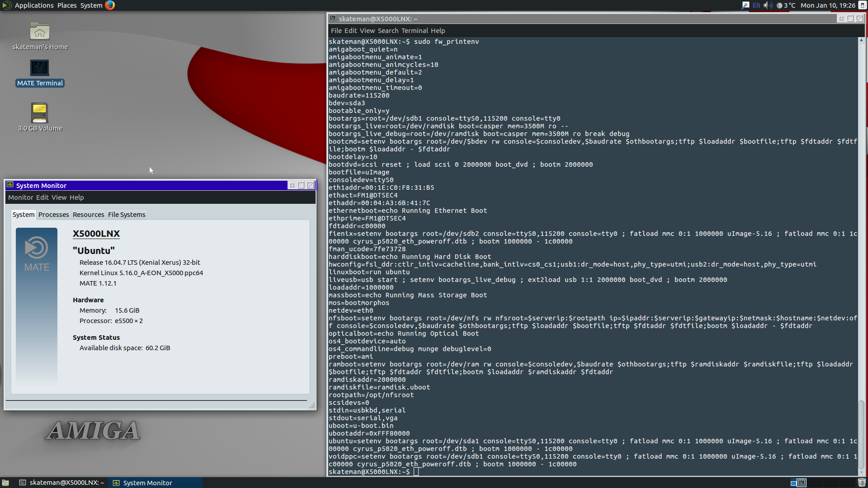Click the shutdown switch icon in panel
Image resolution: width=868 pixels, height=488 pixels.
[862, 5]
